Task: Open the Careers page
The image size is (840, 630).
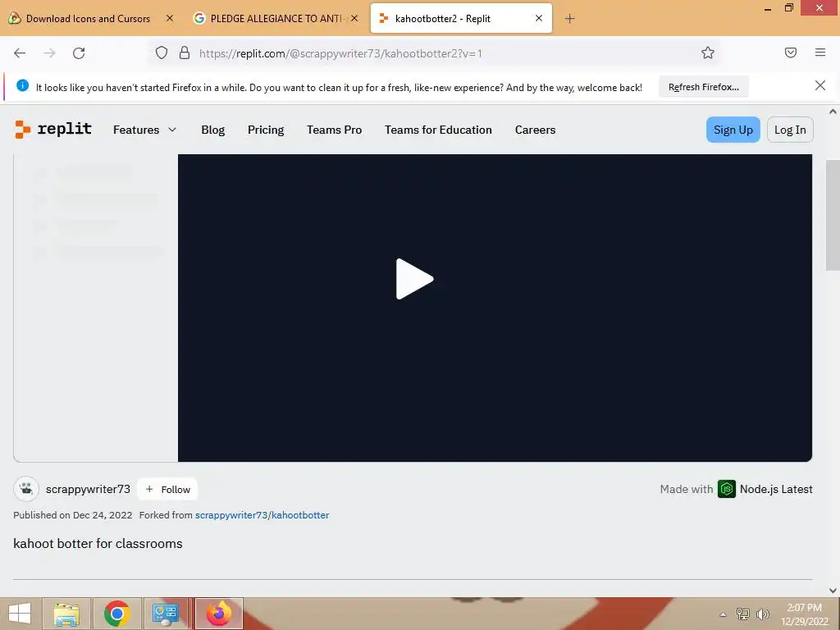Action: coord(535,130)
